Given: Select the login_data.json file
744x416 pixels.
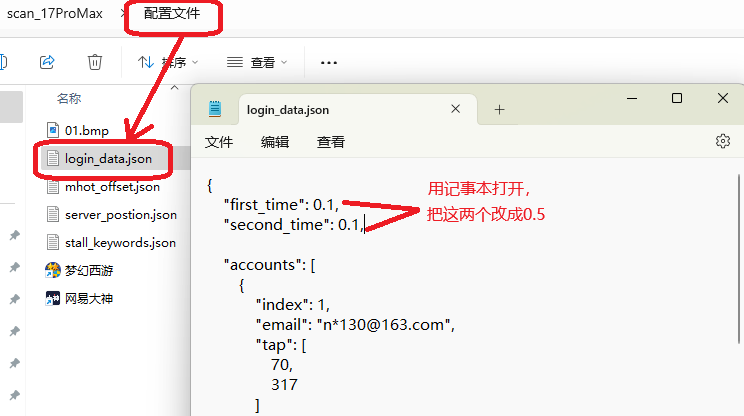Looking at the screenshot, I should pyautogui.click(x=108, y=158).
